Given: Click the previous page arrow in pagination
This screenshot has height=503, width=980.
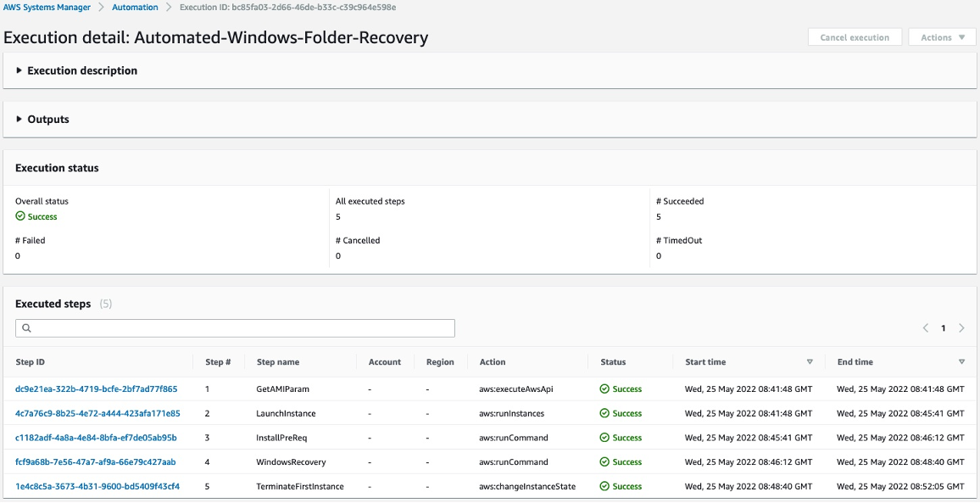Looking at the screenshot, I should point(924,327).
